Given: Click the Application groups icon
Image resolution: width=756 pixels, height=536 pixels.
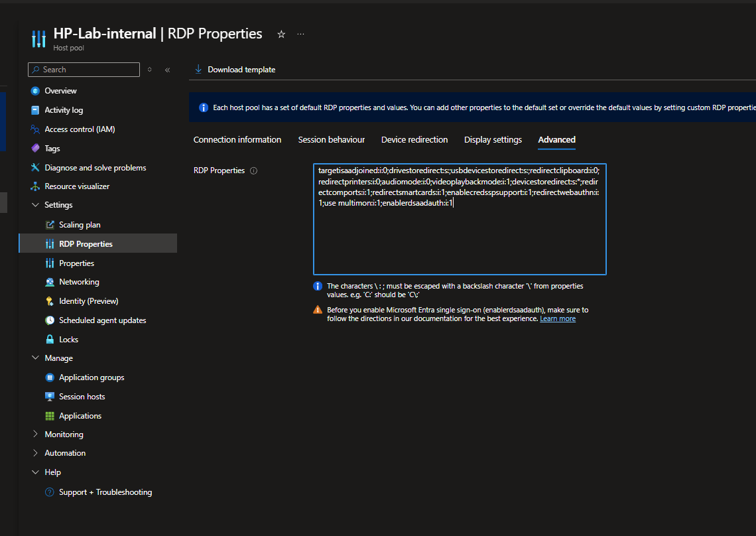Looking at the screenshot, I should click(x=50, y=377).
